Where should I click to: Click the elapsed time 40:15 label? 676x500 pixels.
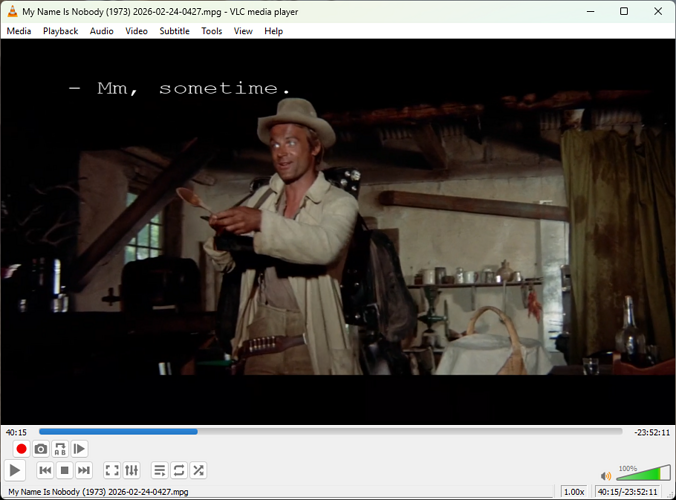16,432
